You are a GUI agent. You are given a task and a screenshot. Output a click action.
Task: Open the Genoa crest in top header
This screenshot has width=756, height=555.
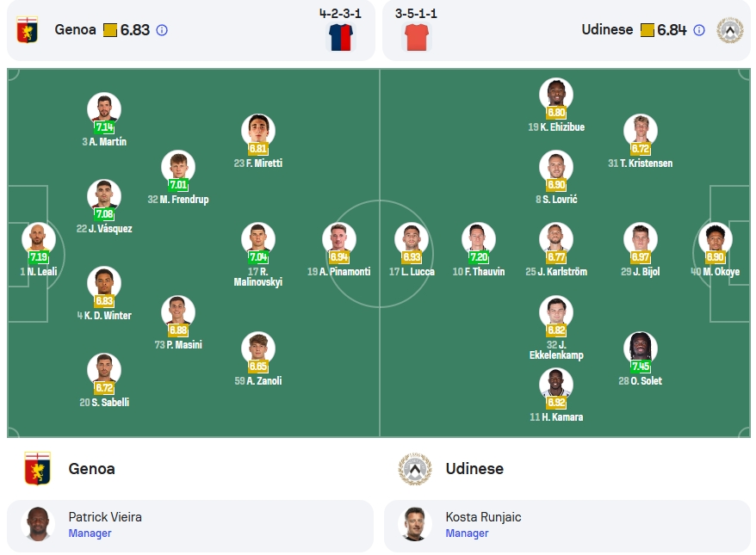28,30
